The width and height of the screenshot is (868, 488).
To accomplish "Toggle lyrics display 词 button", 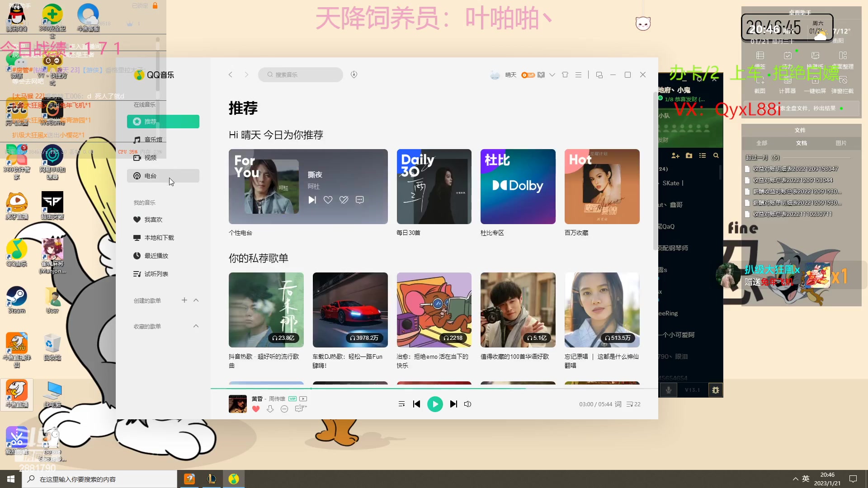I will click(x=618, y=404).
